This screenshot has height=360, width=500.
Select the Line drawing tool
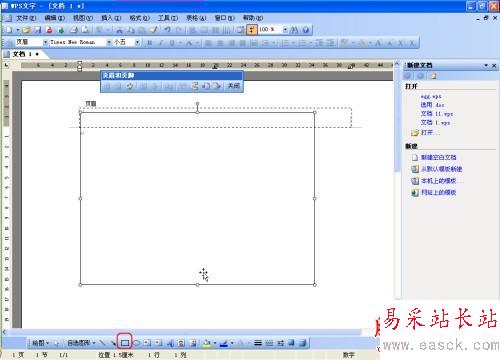pos(102,343)
